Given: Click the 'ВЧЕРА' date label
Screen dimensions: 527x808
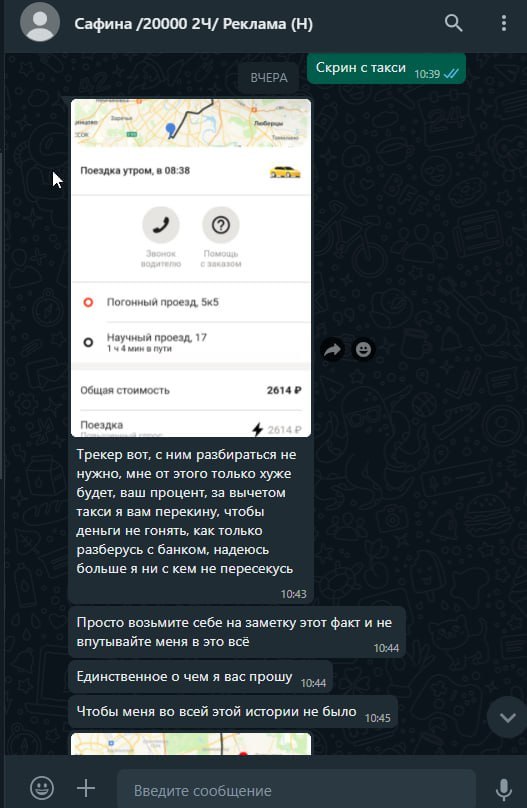Looking at the screenshot, I should (268, 78).
